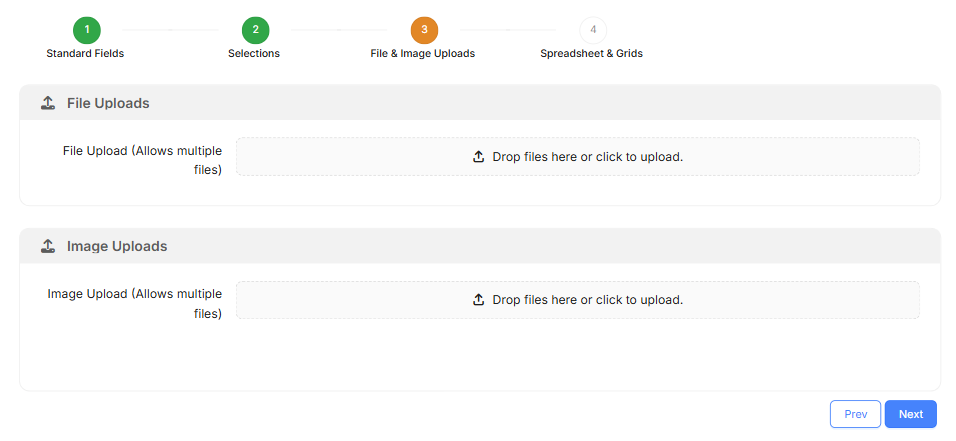Click the File Upload field label

click(x=143, y=160)
